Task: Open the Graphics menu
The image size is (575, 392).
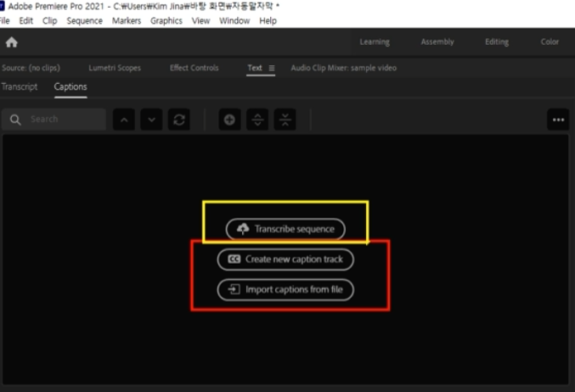Action: [x=166, y=21]
